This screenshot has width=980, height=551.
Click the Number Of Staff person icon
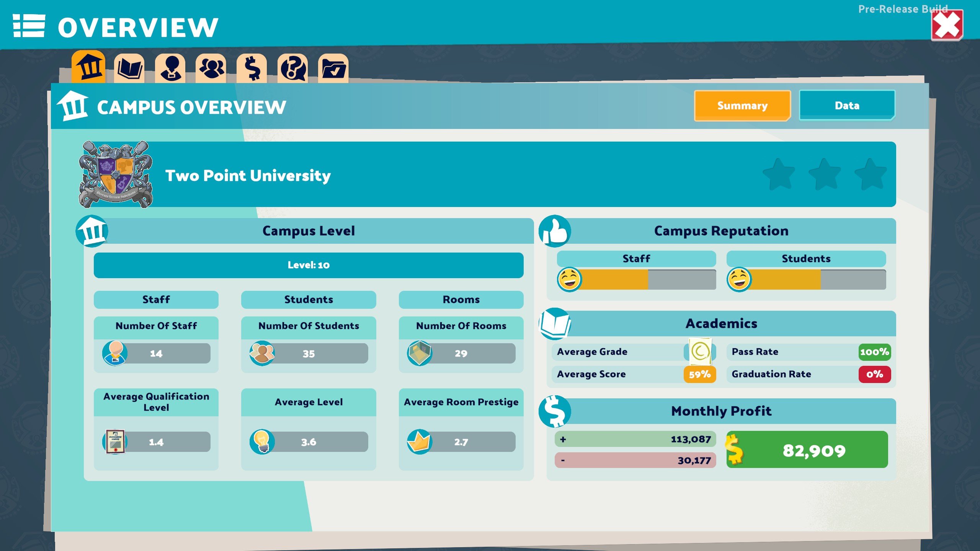(115, 353)
